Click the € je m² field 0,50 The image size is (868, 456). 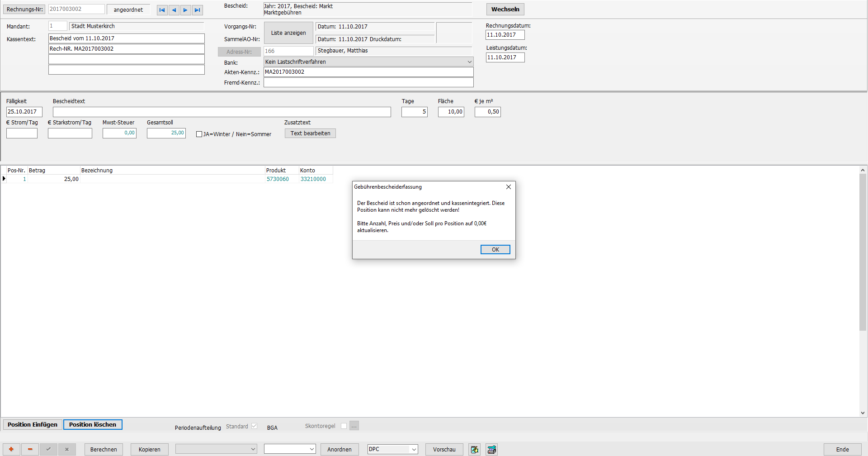click(x=488, y=112)
